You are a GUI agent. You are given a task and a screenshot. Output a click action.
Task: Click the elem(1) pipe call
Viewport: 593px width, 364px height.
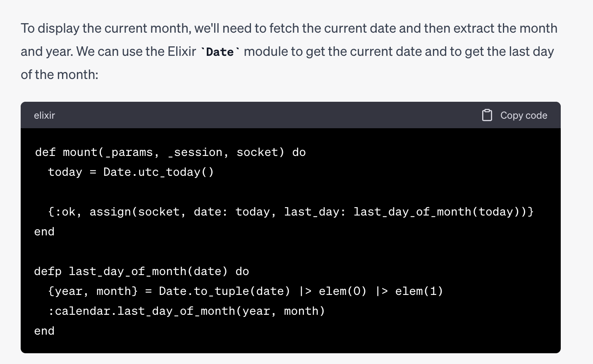pos(419,291)
